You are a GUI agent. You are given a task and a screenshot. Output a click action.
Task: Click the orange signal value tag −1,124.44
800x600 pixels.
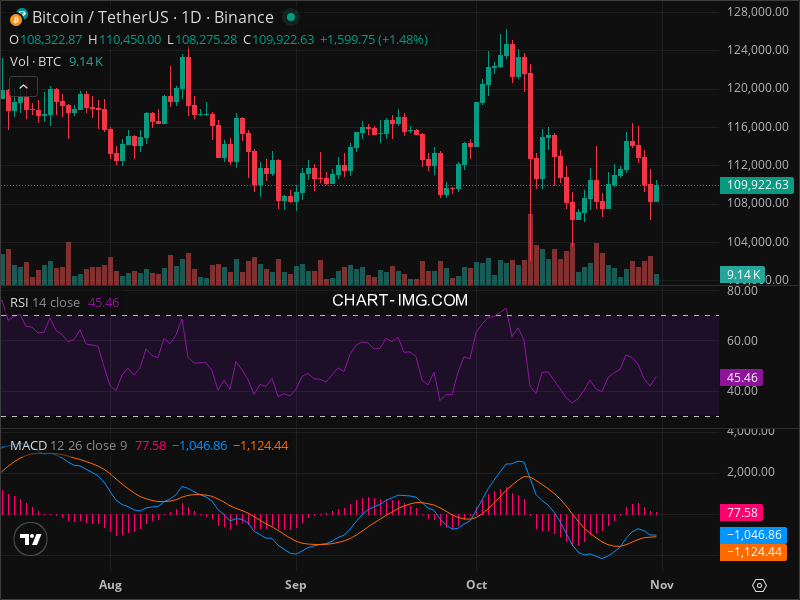[x=754, y=551]
